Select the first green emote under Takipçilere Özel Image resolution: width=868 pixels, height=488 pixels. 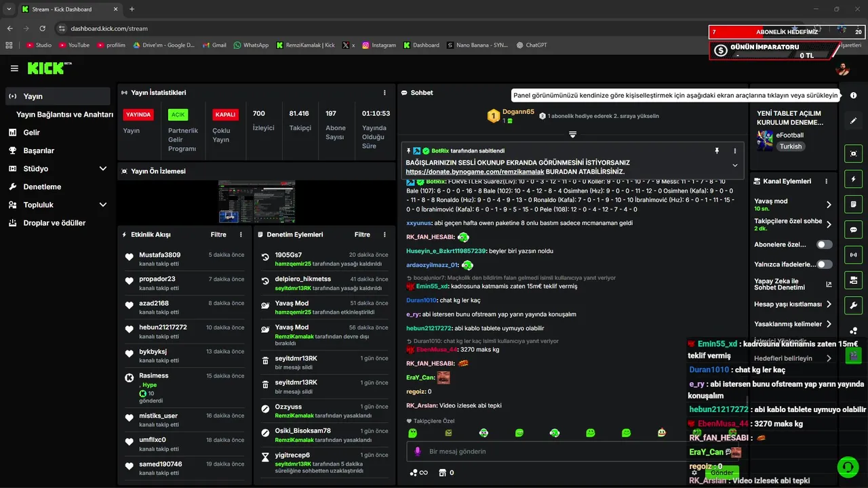point(412,432)
